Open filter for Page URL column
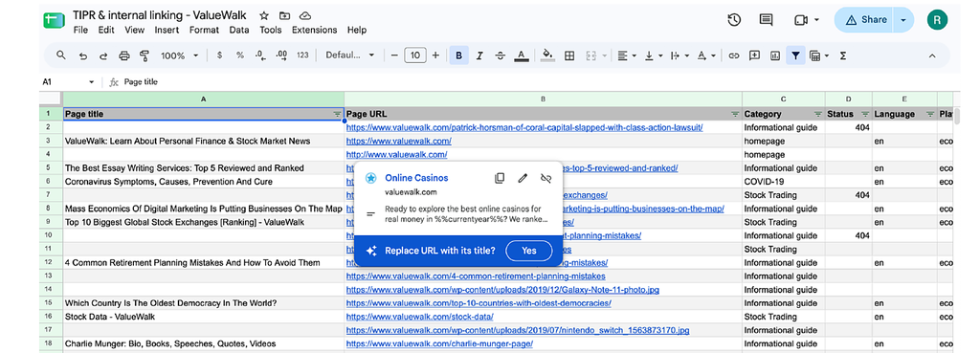The width and height of the screenshot is (980, 353). (x=736, y=115)
